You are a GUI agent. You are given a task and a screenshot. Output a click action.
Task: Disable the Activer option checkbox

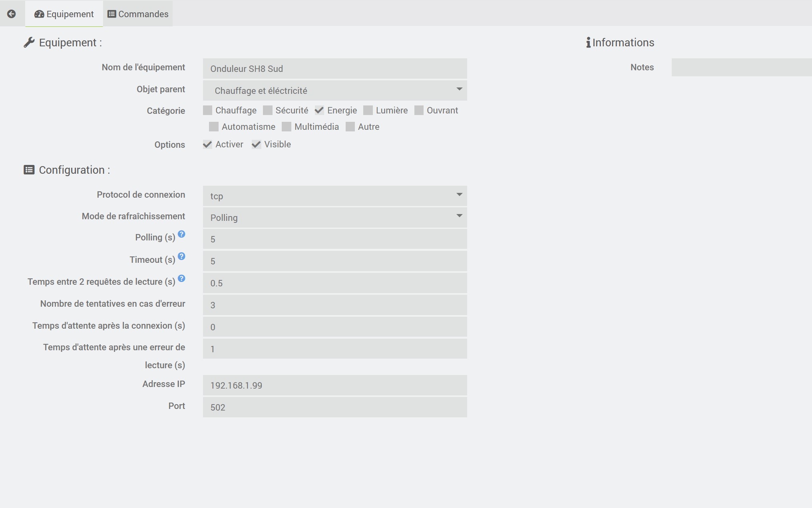tap(207, 144)
